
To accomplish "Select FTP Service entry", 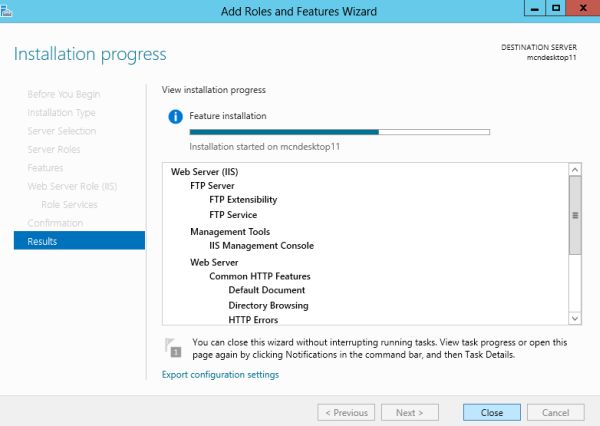I will [233, 215].
